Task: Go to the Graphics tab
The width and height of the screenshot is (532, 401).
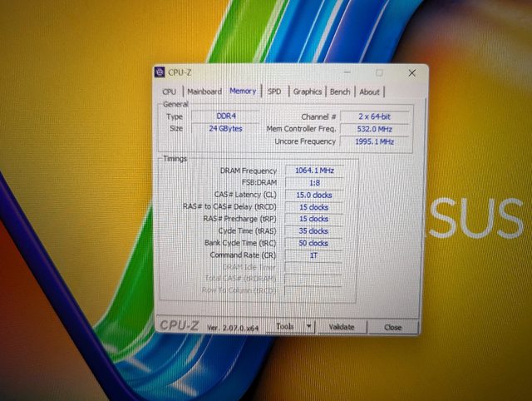Action: coord(307,92)
